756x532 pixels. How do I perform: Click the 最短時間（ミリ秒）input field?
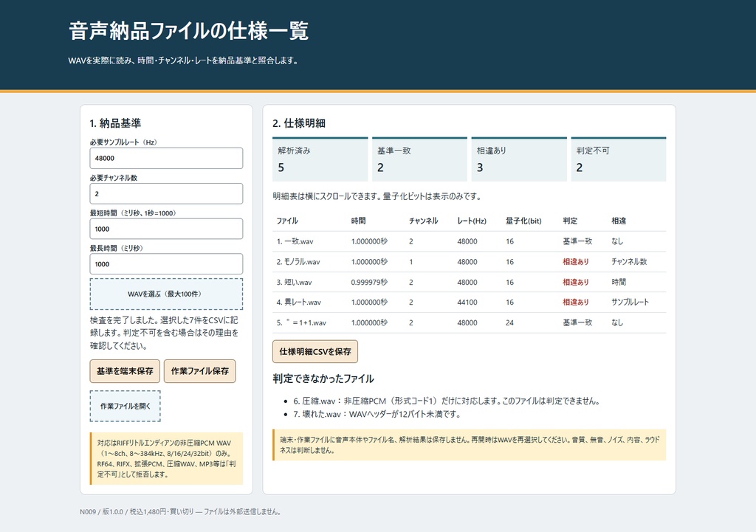pyautogui.click(x=166, y=229)
